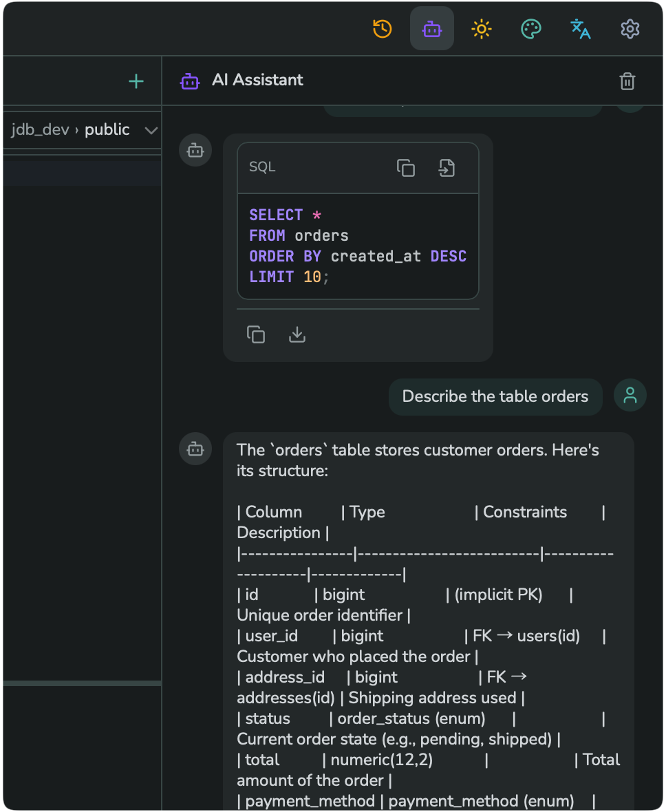Copy the assistant message below SQL block

256,334
